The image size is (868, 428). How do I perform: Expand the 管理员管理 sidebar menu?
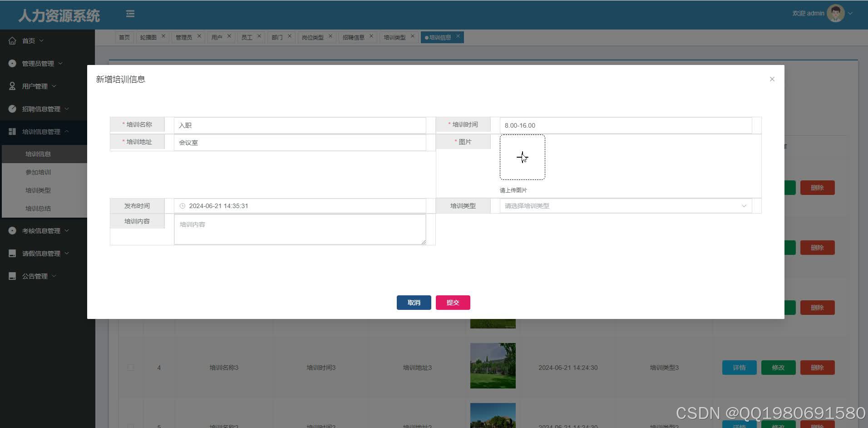click(60, 63)
